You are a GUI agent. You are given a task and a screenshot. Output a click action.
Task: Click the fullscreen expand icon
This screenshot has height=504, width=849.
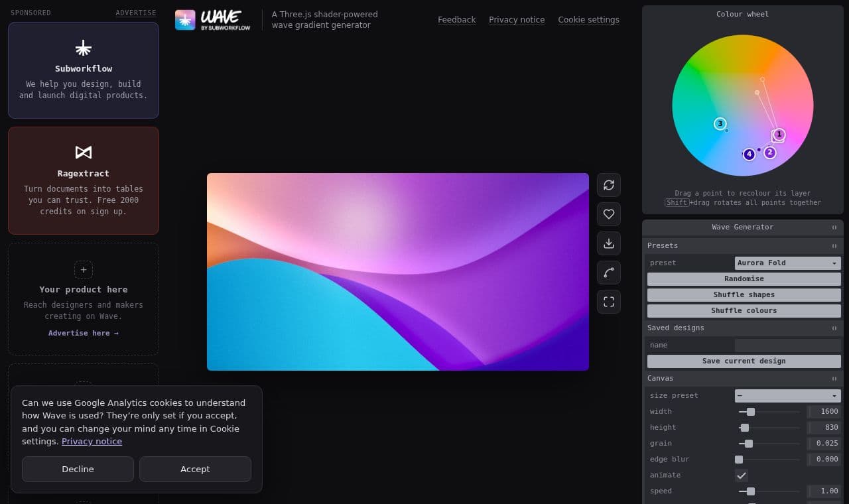coord(609,302)
